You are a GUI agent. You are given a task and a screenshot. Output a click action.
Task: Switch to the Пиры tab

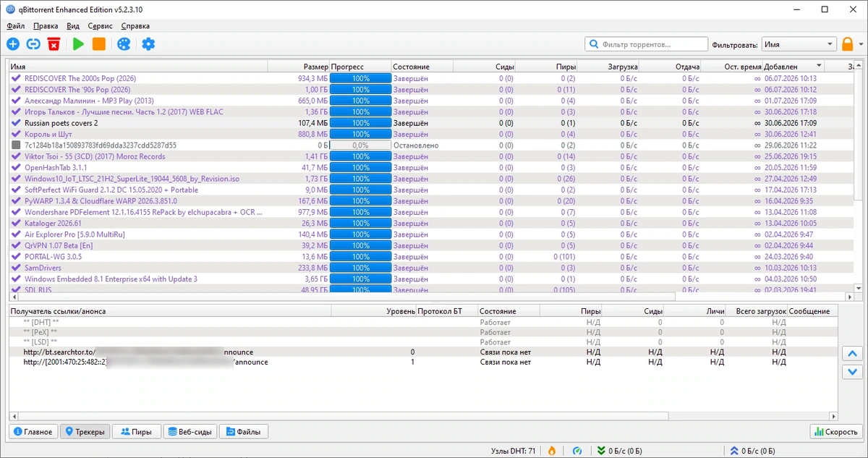(137, 432)
